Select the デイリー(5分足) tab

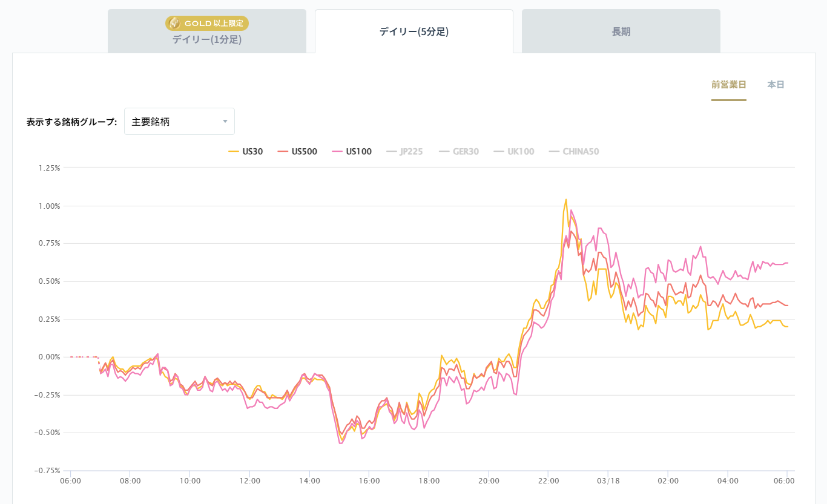click(x=414, y=32)
